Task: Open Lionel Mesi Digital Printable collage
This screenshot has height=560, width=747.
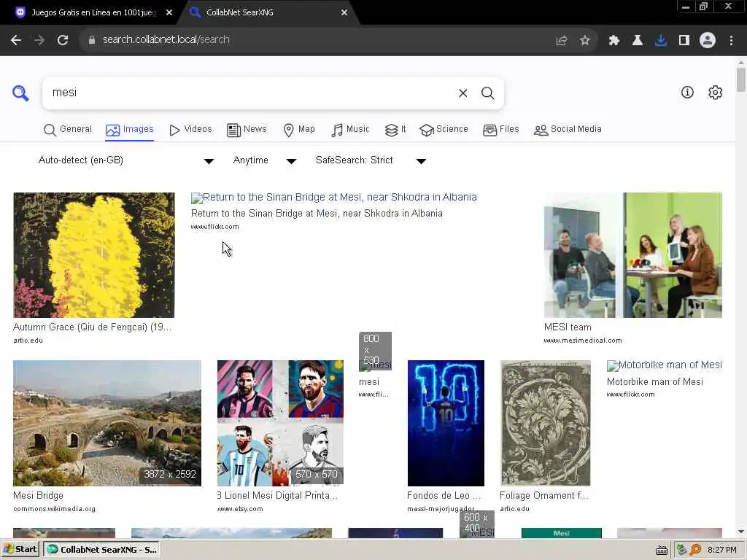Action: click(x=280, y=424)
